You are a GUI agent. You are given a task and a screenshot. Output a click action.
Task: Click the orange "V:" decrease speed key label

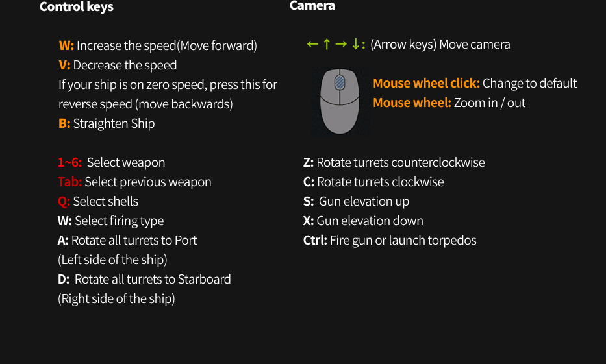coord(64,66)
